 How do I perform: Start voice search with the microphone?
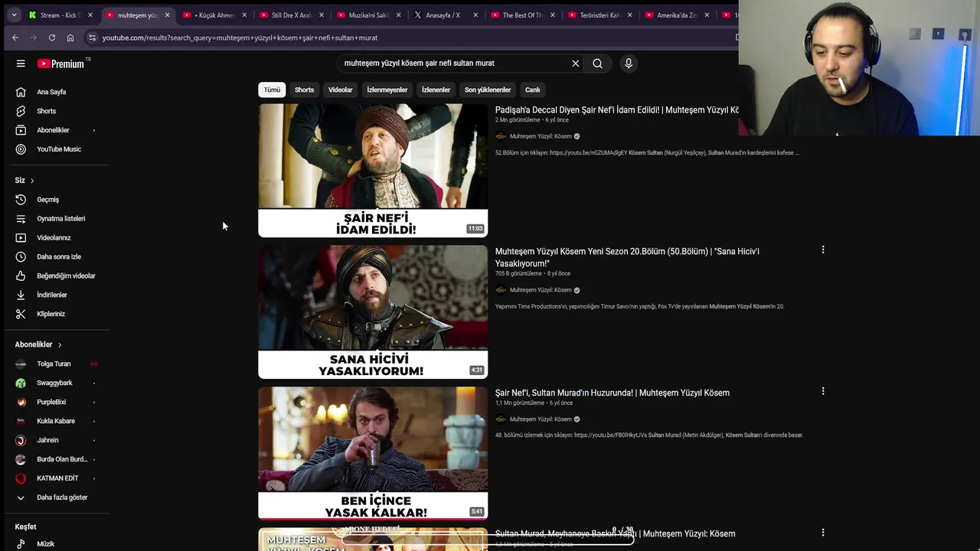pos(629,64)
